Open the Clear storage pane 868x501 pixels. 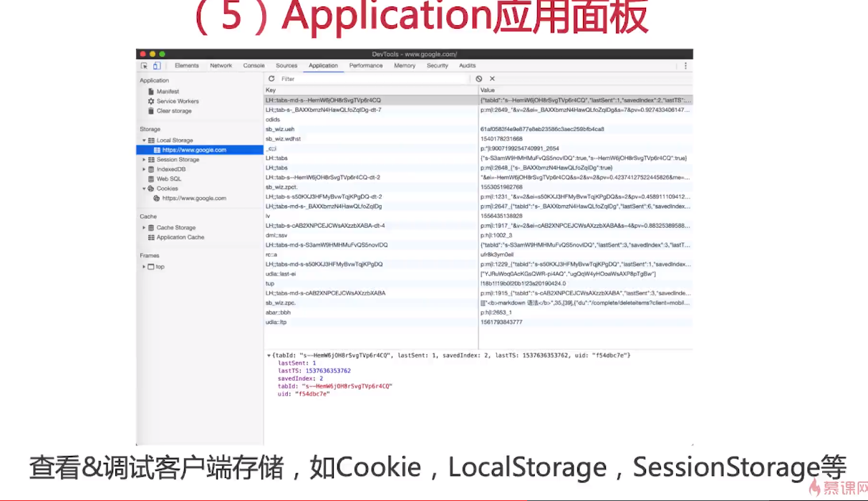tap(174, 111)
